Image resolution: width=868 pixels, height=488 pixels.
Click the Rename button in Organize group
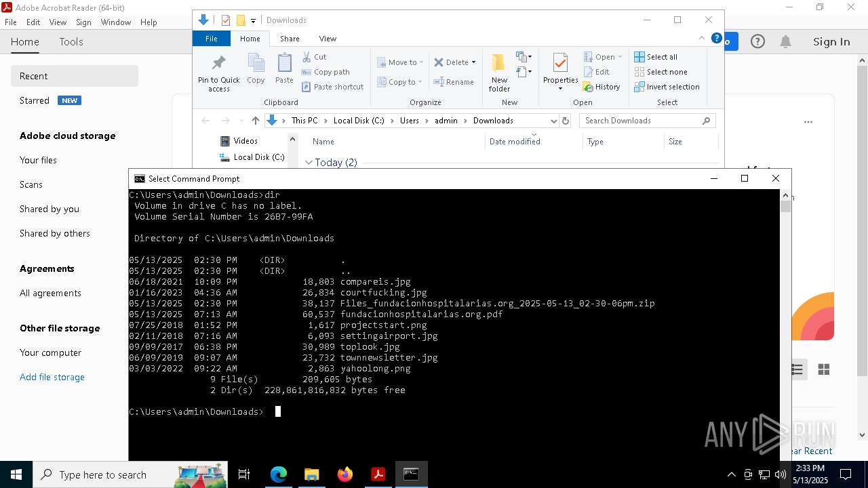(x=454, y=82)
